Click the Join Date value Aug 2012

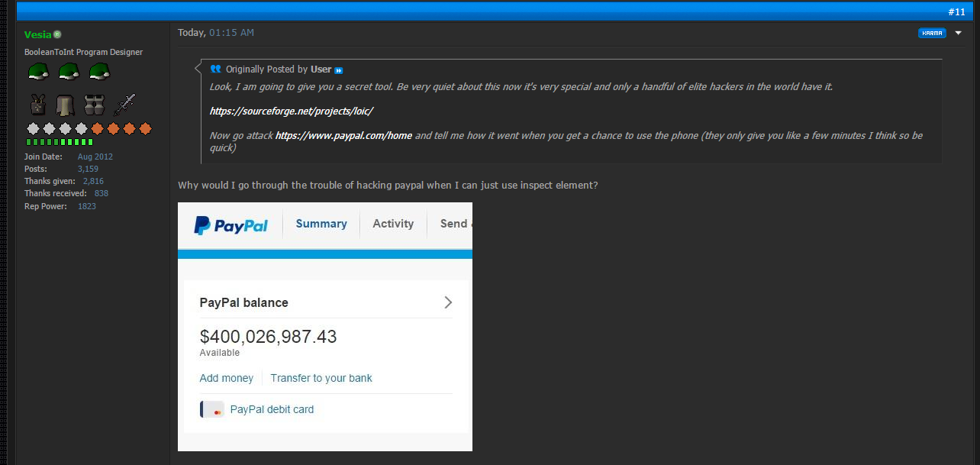tap(95, 157)
